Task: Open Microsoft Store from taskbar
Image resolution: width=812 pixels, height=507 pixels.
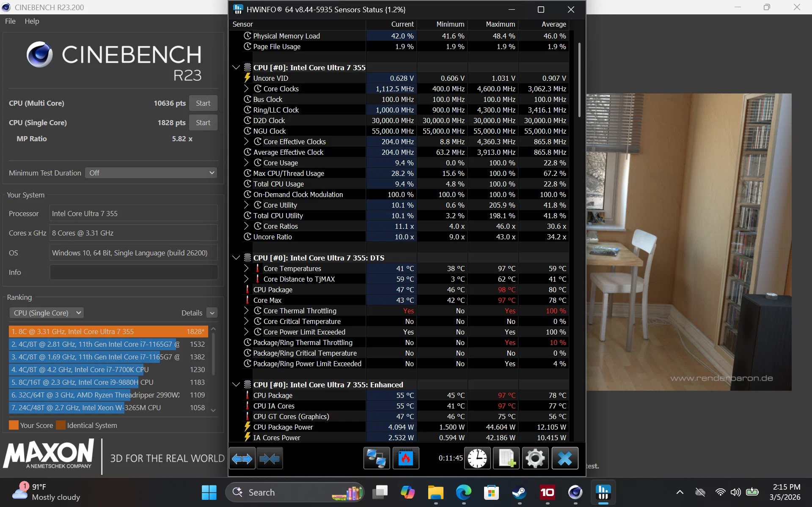Action: [491, 492]
